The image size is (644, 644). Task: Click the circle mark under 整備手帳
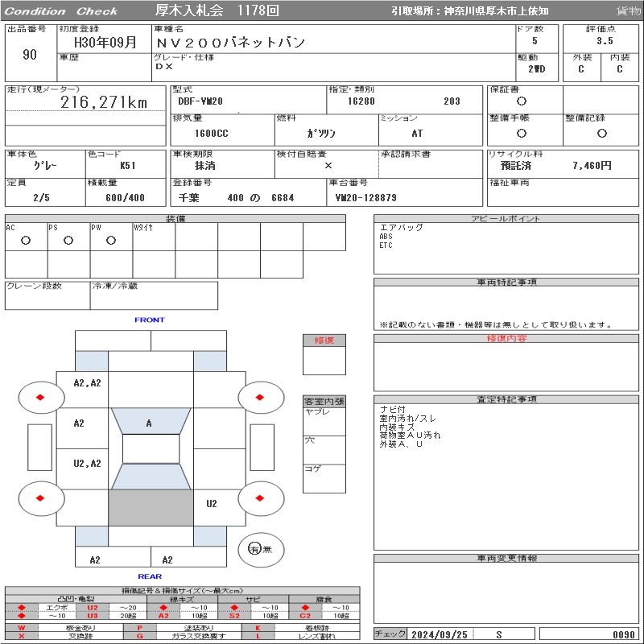click(522, 133)
